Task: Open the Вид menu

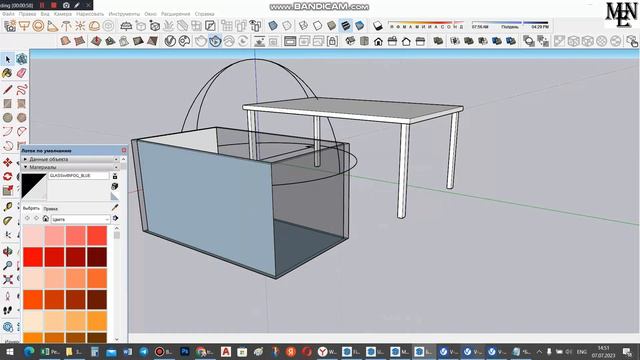Action: (x=45, y=14)
